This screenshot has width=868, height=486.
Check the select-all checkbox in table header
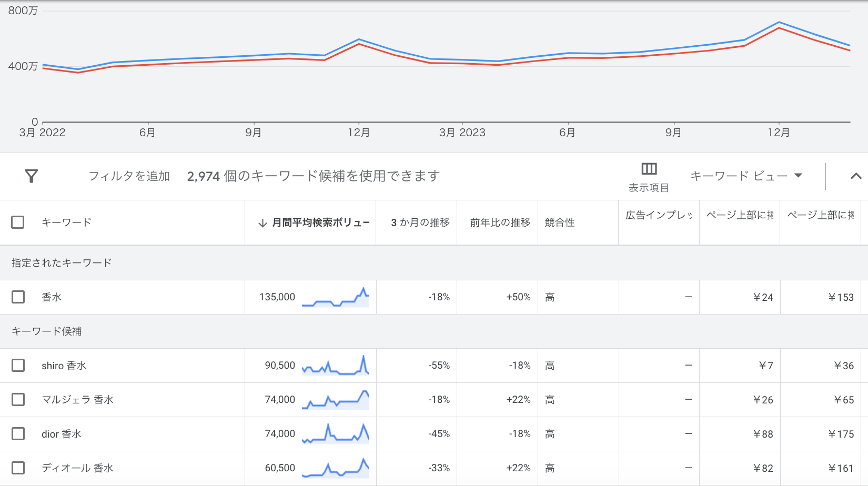coord(17,222)
